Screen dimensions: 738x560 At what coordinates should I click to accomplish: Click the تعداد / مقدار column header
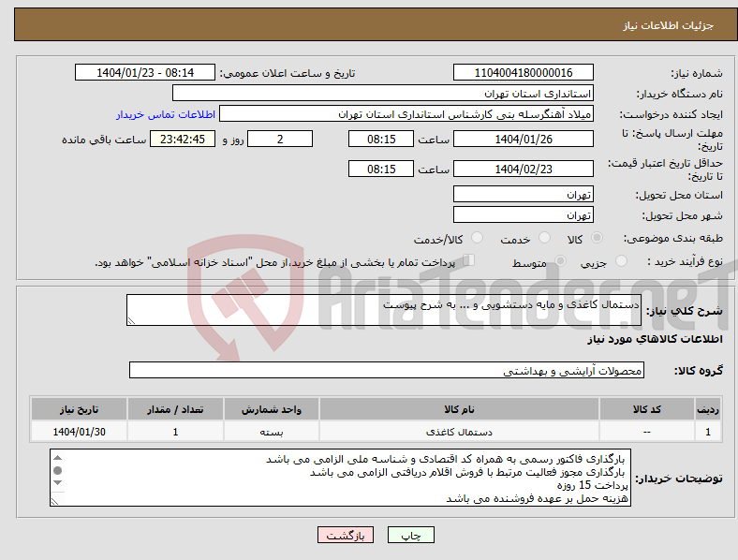[x=175, y=409]
